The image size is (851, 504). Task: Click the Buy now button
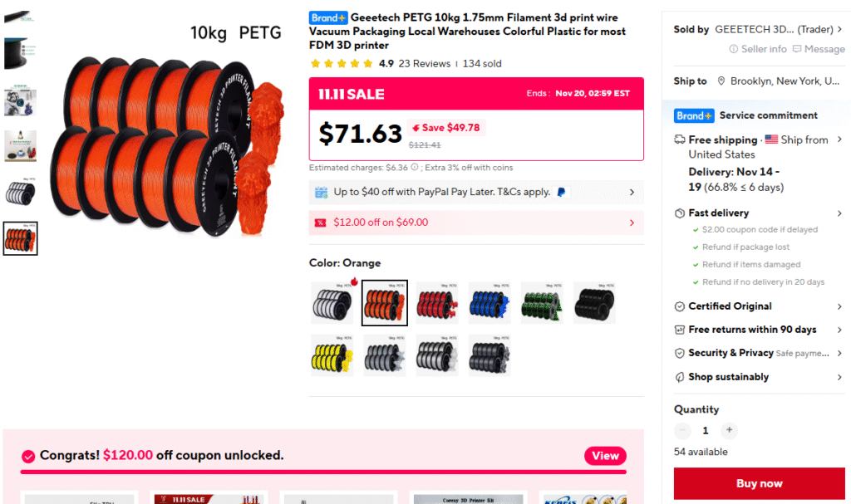[760, 483]
